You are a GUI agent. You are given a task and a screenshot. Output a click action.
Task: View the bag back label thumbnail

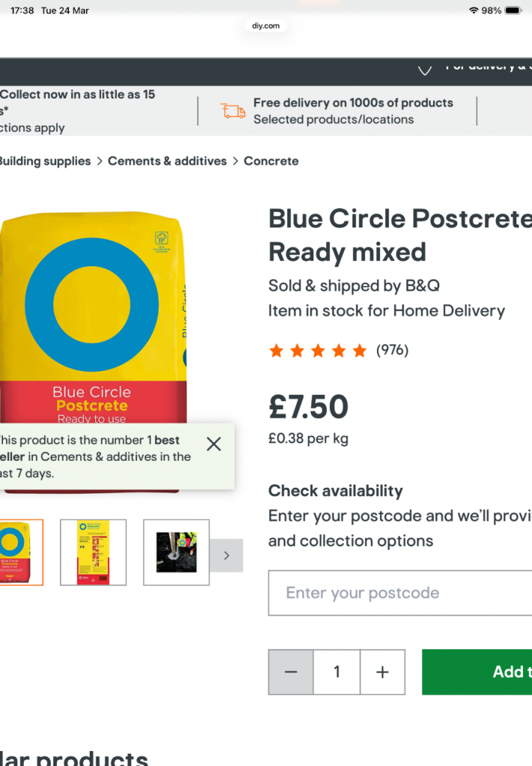(x=93, y=552)
